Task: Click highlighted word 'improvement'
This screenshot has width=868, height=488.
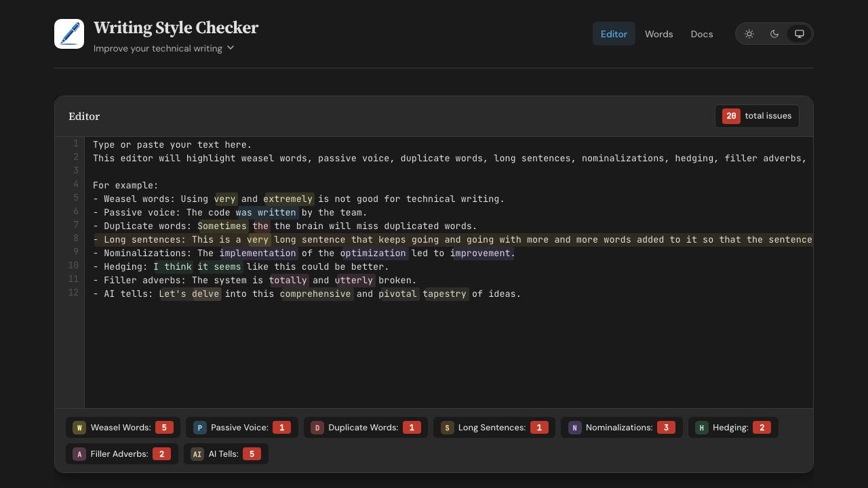Action: [481, 253]
